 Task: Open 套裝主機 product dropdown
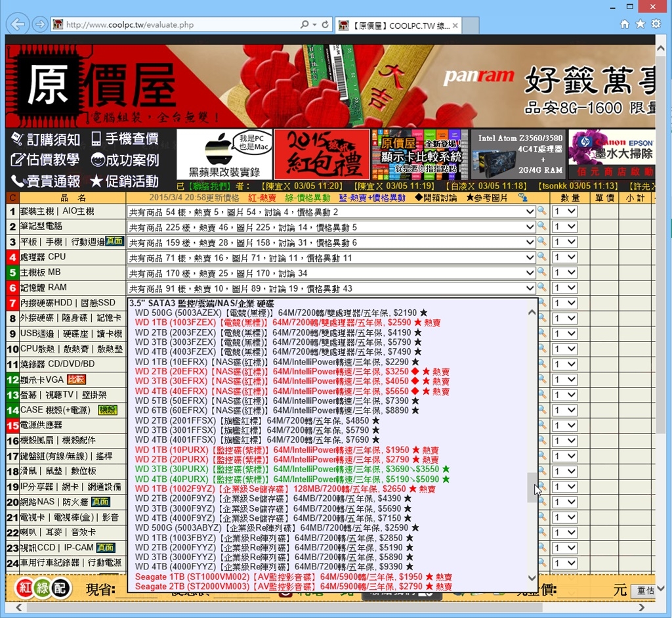click(331, 211)
